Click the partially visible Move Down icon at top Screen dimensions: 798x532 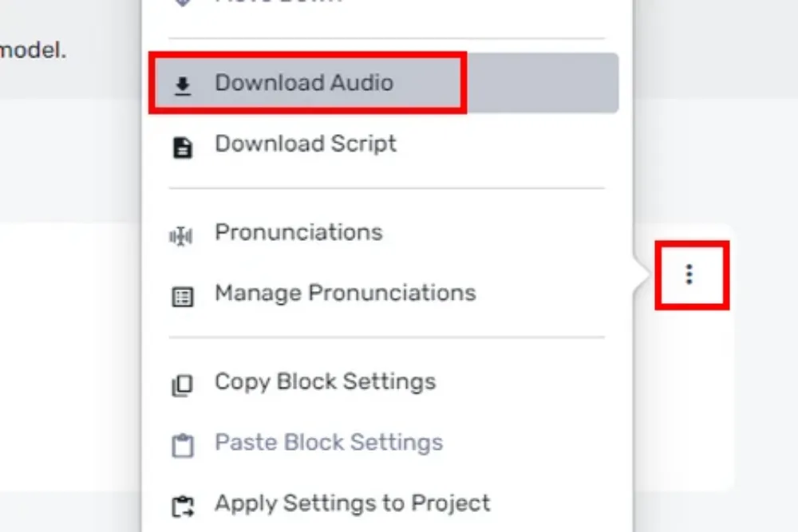182,2
